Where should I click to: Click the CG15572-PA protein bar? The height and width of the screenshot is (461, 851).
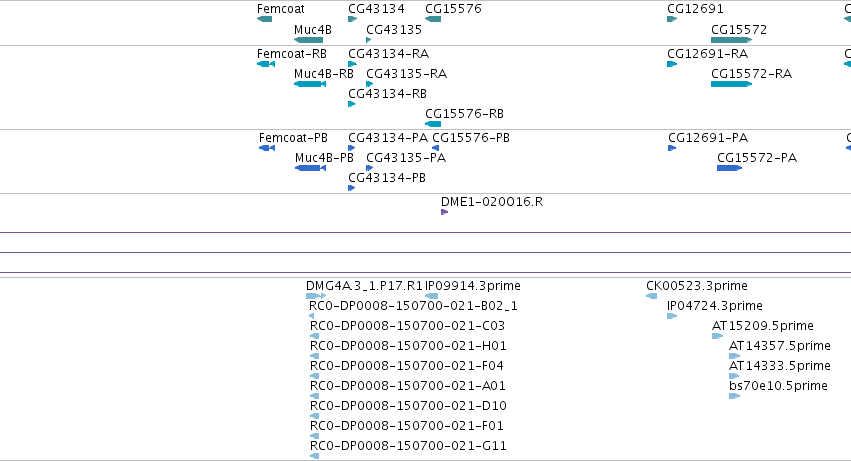tap(729, 168)
